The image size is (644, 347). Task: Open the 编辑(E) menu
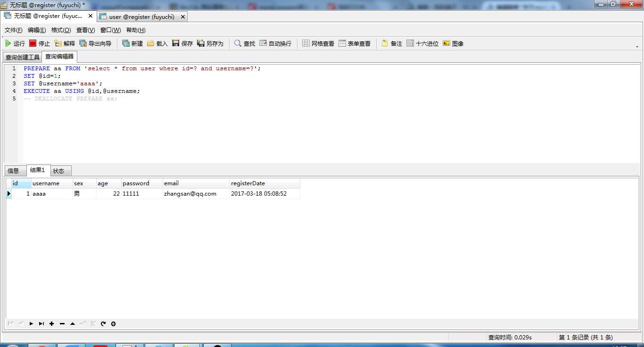(37, 30)
